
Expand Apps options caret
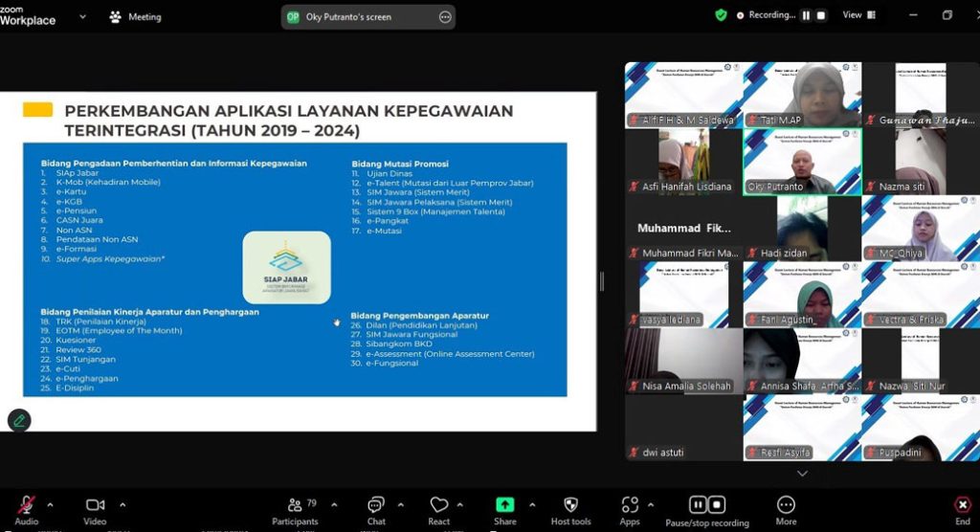[x=651, y=504]
